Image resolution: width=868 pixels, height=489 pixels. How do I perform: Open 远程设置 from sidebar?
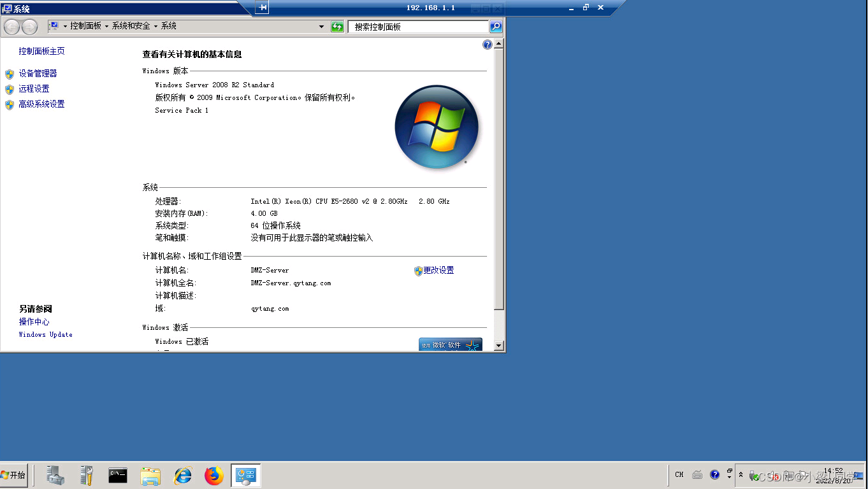34,89
